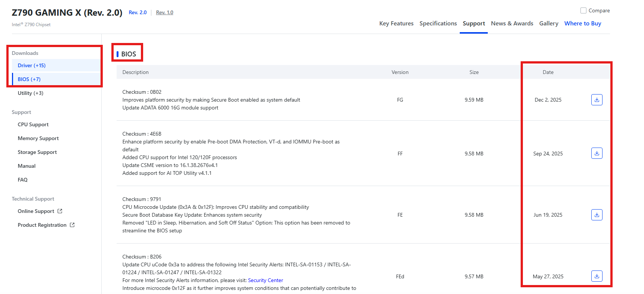Click the date 'Dec 2, 2025'

point(548,100)
